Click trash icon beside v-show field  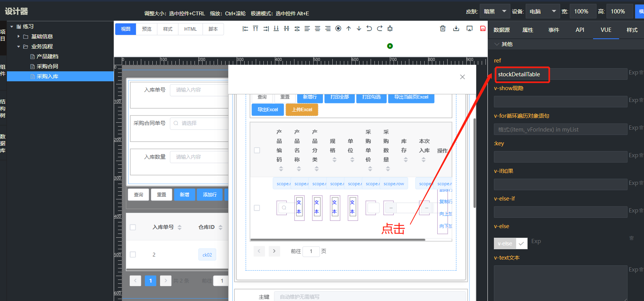pos(641,100)
